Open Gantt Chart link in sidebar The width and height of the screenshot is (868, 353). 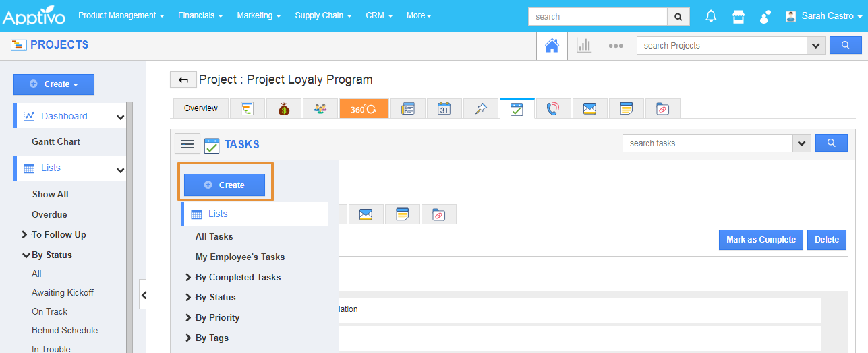56,141
